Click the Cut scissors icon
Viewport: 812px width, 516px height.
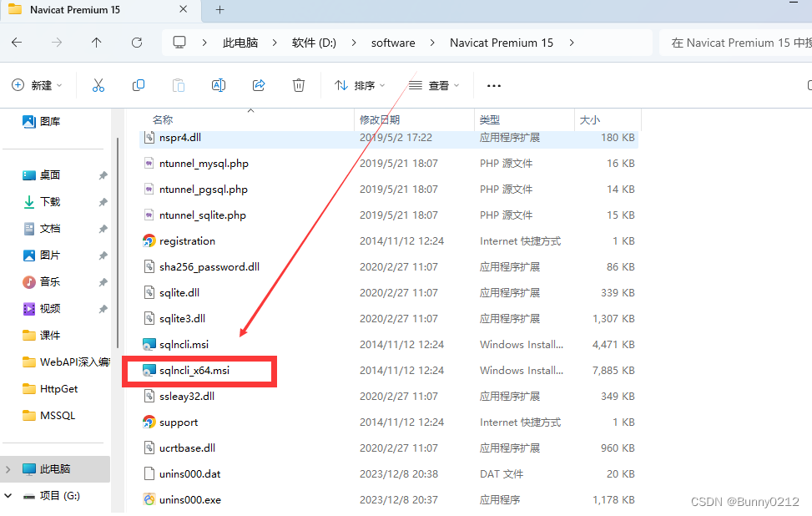[98, 85]
